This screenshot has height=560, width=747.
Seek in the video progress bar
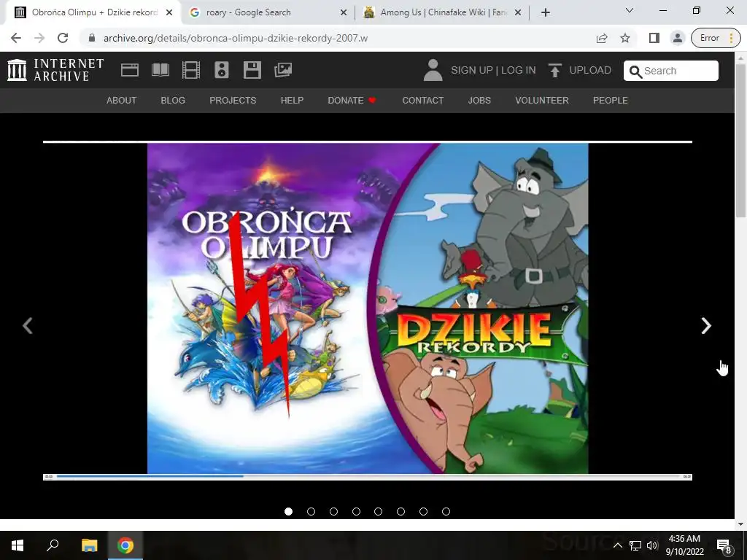pyautogui.click(x=368, y=476)
